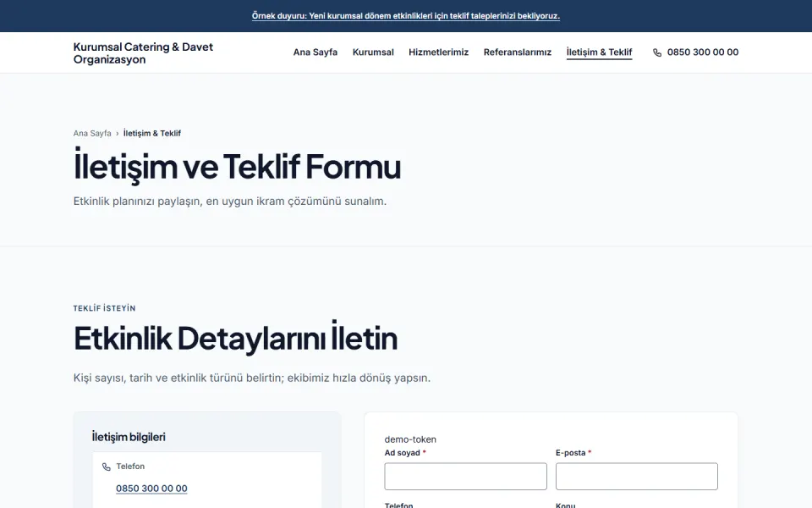Click the İletişim bilgileri card title
This screenshot has width=812, height=508.
tap(129, 437)
